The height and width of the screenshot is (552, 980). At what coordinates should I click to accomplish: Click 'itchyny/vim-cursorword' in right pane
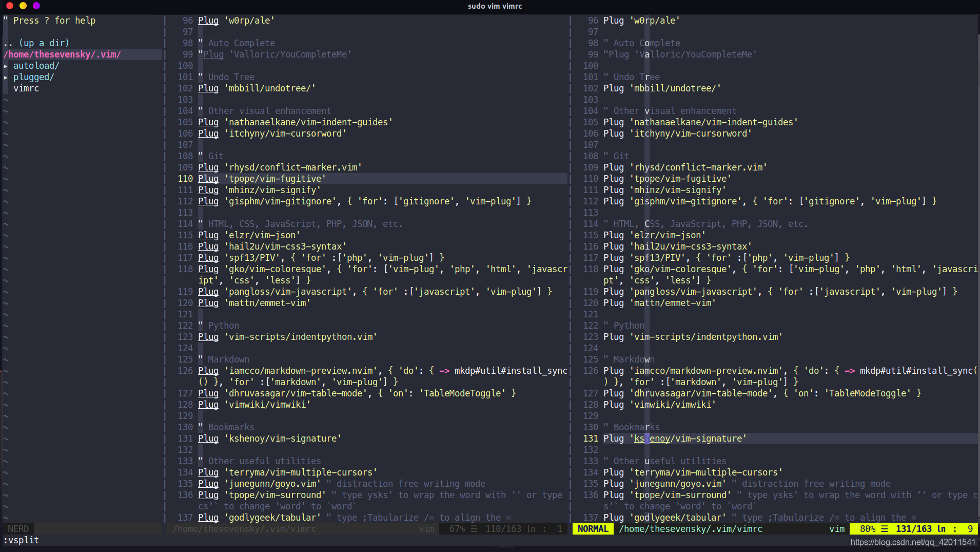pos(691,134)
